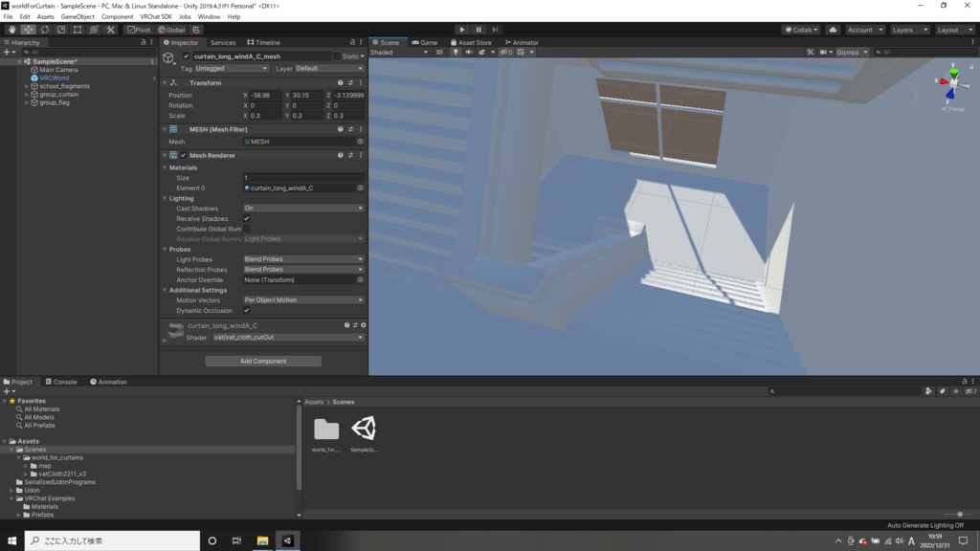Screen dimensions: 980x551
Task: Toggle scene lighting bulb icon
Action: coord(456,53)
